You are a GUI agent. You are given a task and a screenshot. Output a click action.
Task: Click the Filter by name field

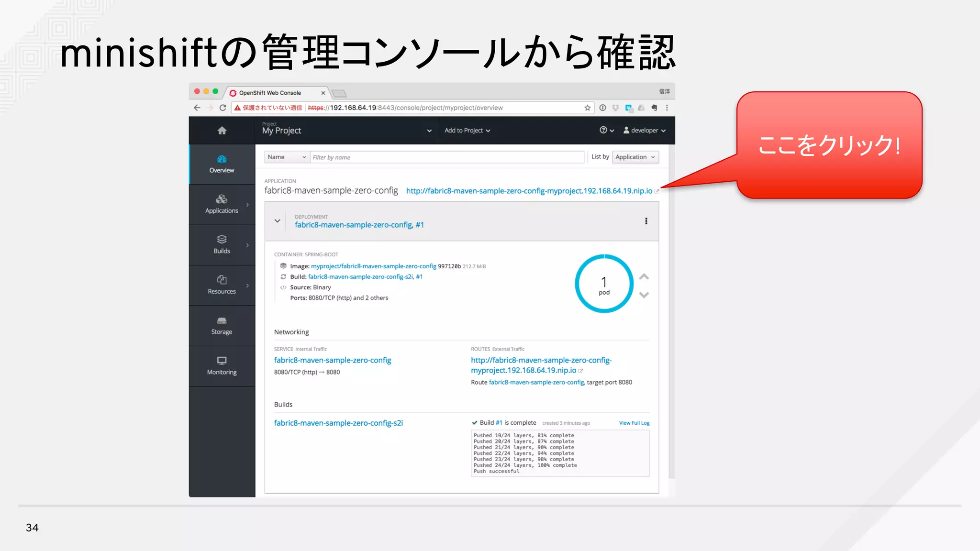(x=447, y=157)
